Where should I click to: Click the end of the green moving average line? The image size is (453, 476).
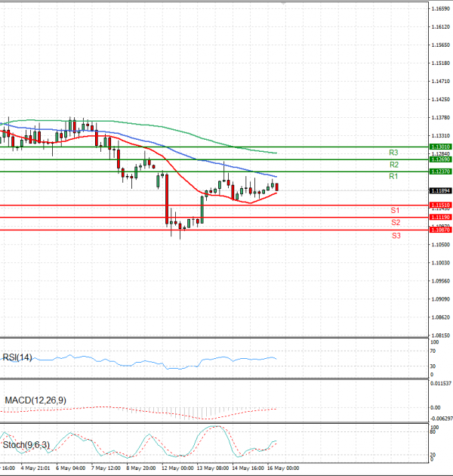[x=276, y=153]
